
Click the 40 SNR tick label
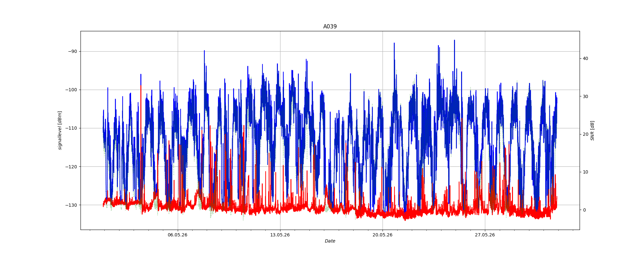coord(585,58)
